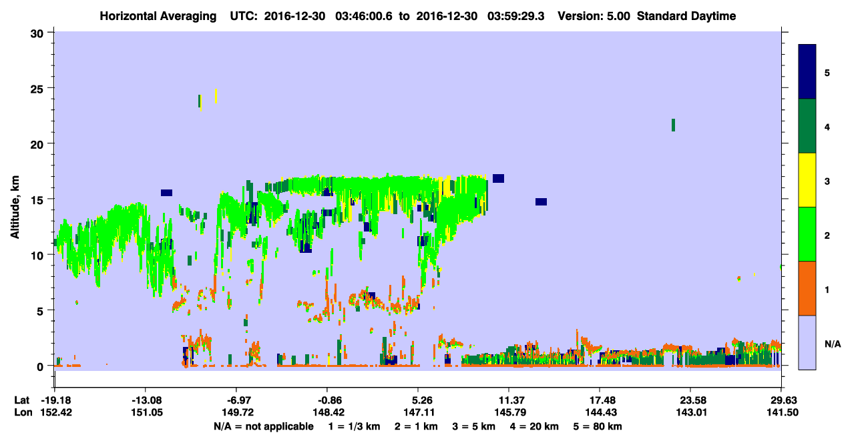Click the dark blue block near 17 km altitude
Screen dimensions: 868x445
(x=498, y=178)
